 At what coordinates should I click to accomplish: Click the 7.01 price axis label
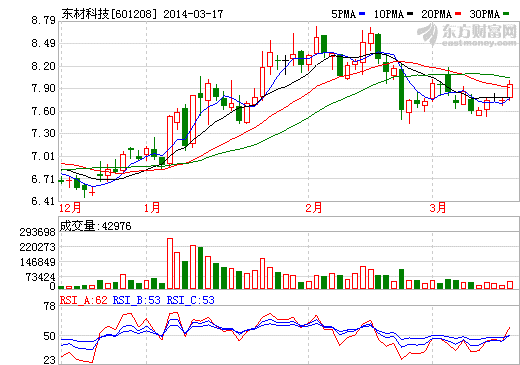click(x=43, y=156)
